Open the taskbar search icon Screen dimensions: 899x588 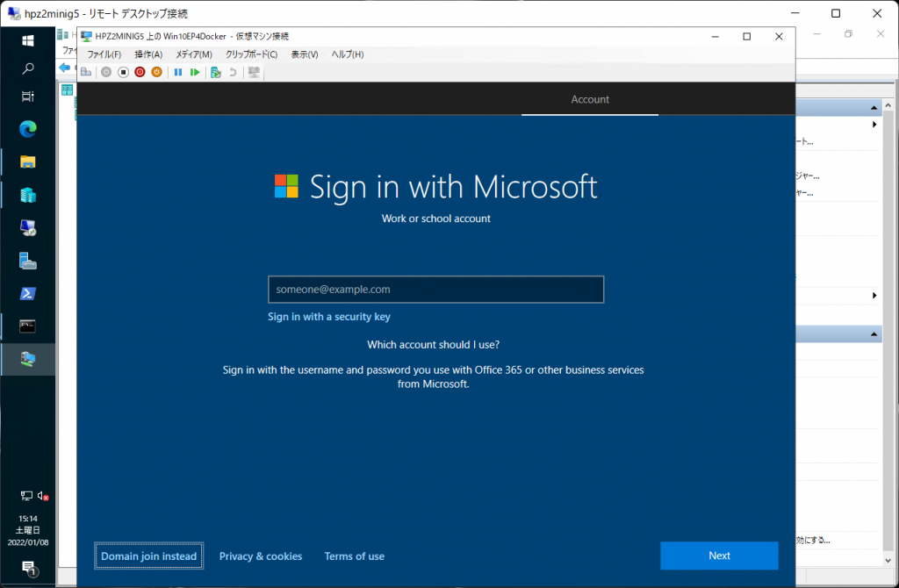click(x=27, y=68)
